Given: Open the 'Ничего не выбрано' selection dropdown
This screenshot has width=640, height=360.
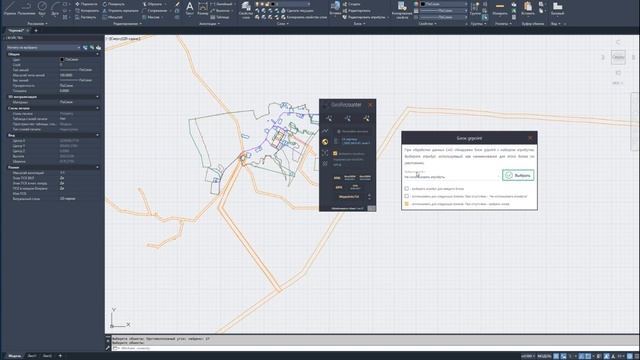Looking at the screenshot, I should click(44, 47).
